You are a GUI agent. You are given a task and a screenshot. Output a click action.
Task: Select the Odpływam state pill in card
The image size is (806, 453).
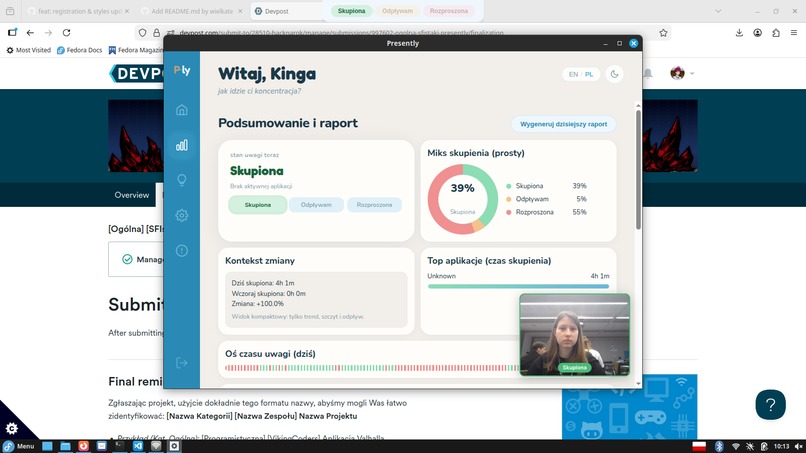pos(316,205)
